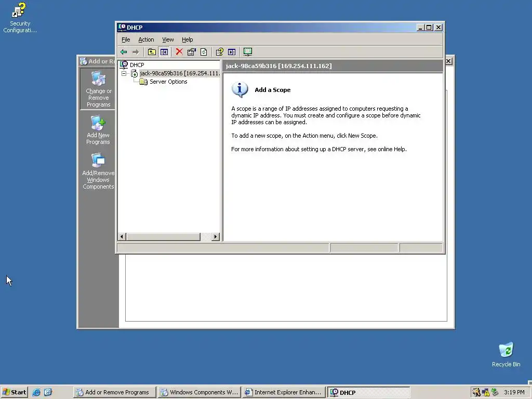This screenshot has width=532, height=399.
Task: Switch to Windows Components Wizard taskbar button
Action: pos(199,392)
